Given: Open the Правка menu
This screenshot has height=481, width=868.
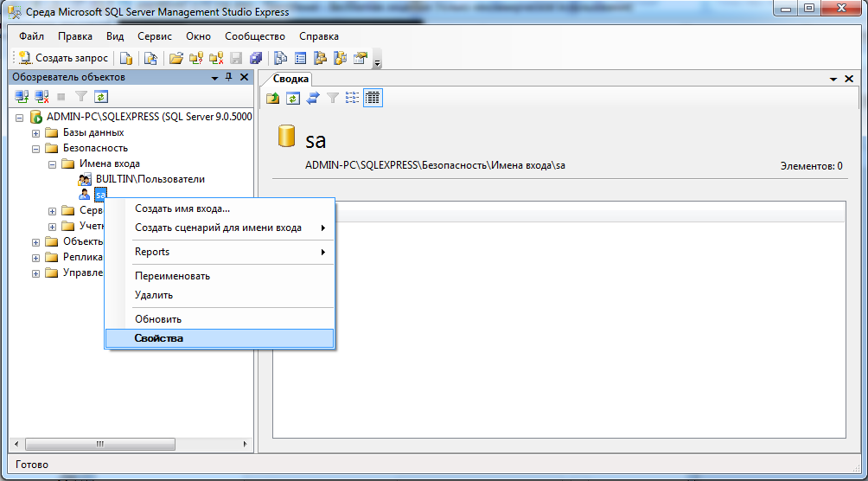Looking at the screenshot, I should coord(75,36).
